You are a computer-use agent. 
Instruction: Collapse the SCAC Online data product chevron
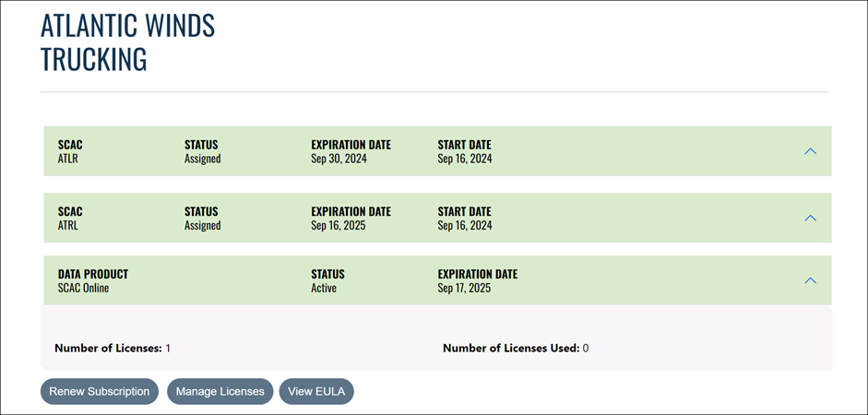click(810, 280)
